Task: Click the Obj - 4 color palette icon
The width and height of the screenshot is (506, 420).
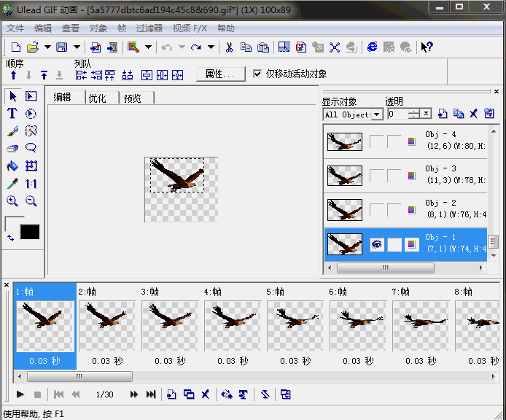Action: [411, 141]
